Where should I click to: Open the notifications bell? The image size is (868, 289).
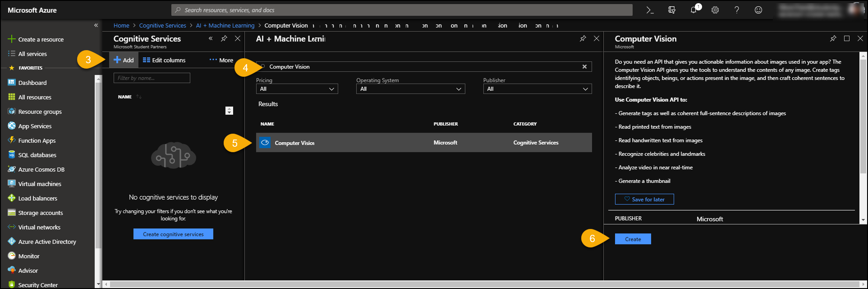(694, 10)
